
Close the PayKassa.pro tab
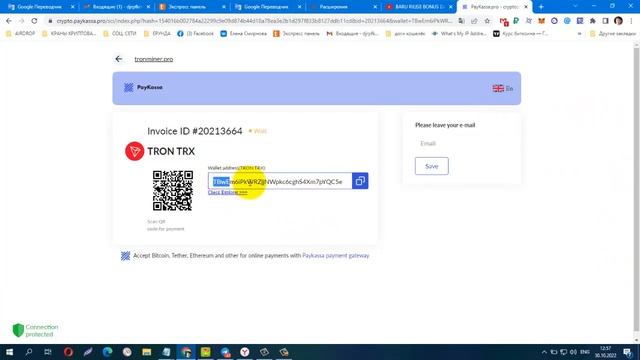[526, 7]
